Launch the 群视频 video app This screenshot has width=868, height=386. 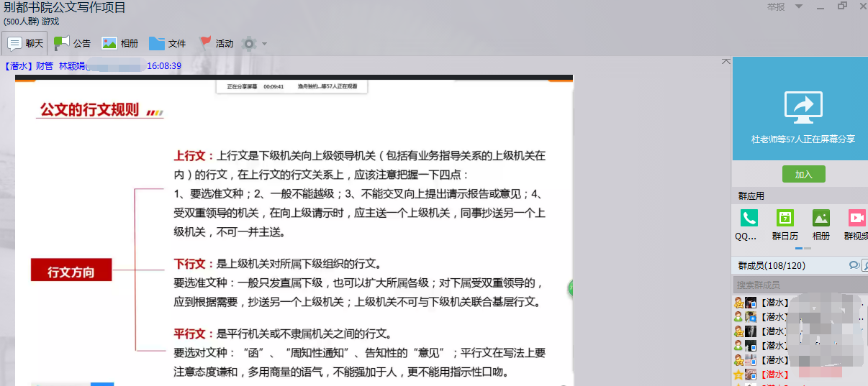[856, 219]
